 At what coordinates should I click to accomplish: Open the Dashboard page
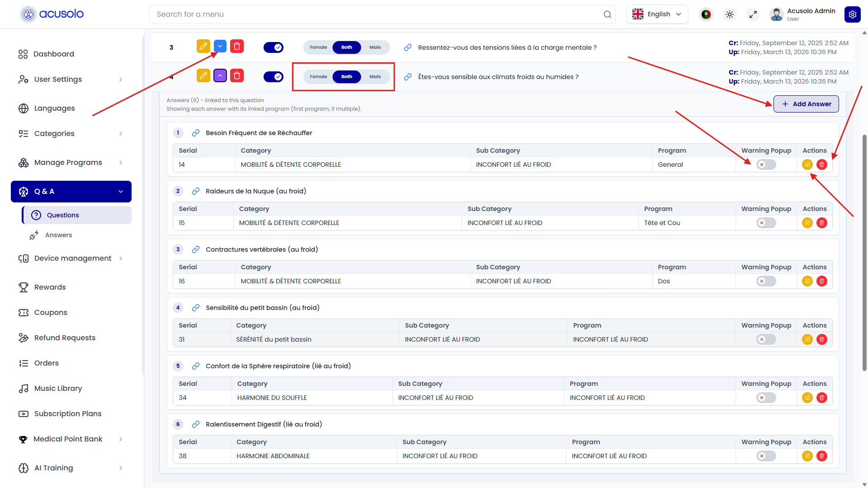tap(71, 54)
